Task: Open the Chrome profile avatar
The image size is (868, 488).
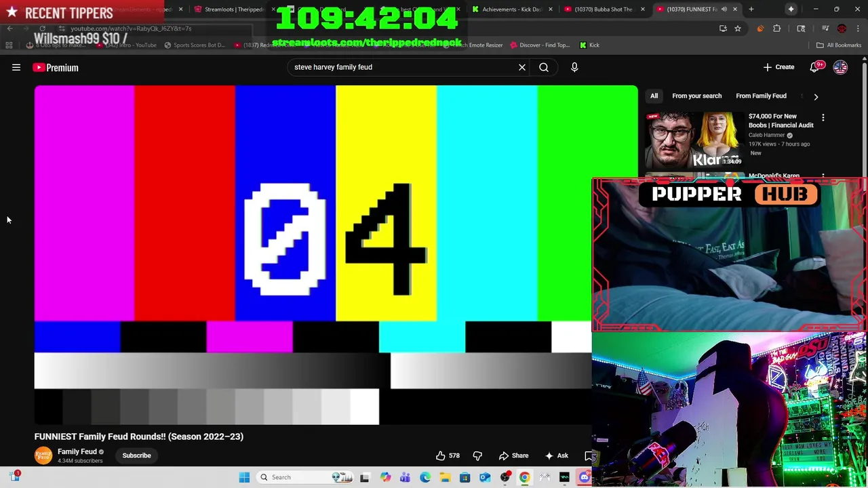Action: (x=842, y=28)
